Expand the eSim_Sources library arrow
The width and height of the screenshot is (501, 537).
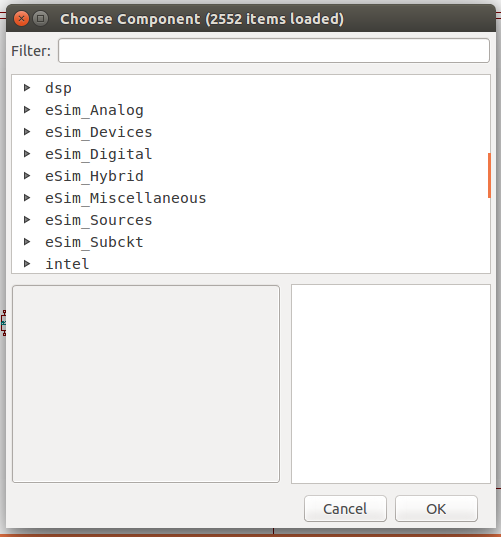point(27,220)
